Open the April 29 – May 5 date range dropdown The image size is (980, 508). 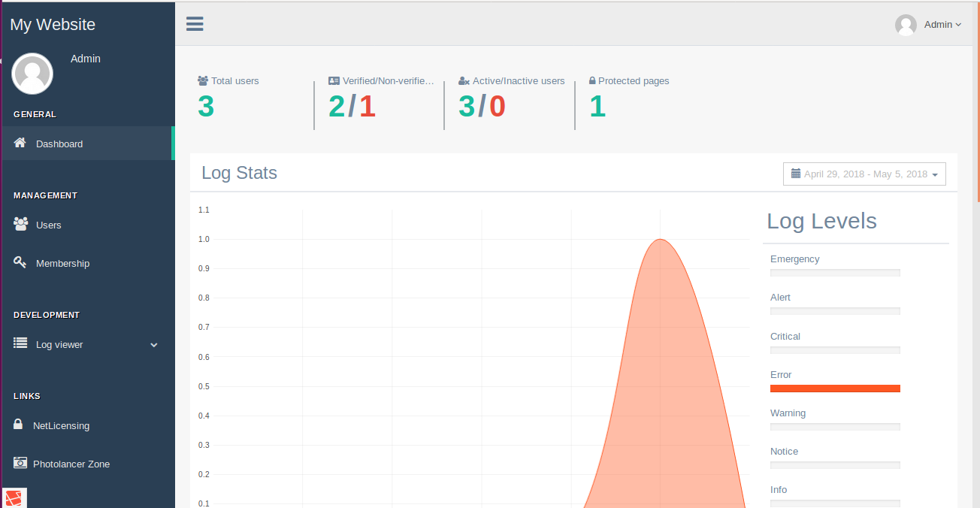pos(864,174)
